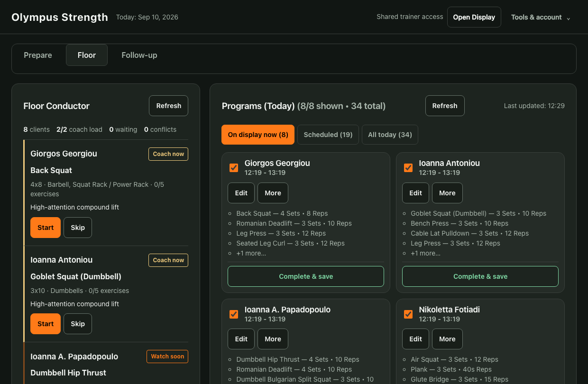Click Dumbbell Bulgarian Split Squat line
Screen dimensions: 588x384
pos(305,379)
